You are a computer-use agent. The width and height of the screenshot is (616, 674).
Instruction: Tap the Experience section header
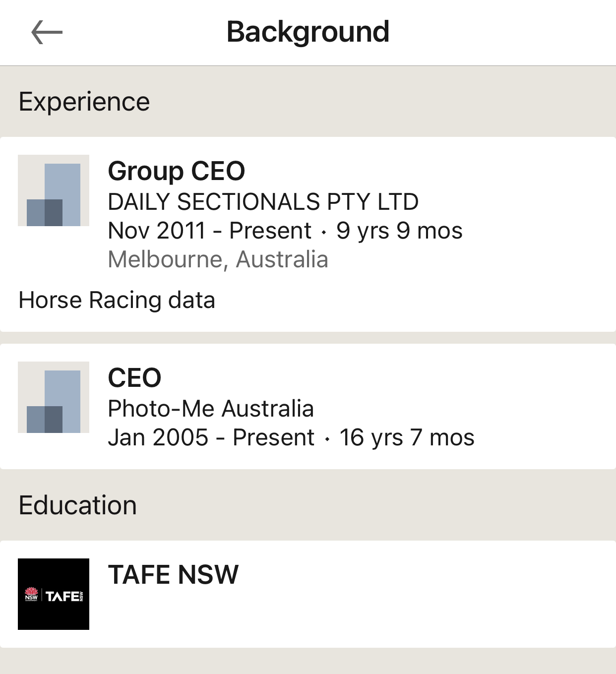pos(84,102)
